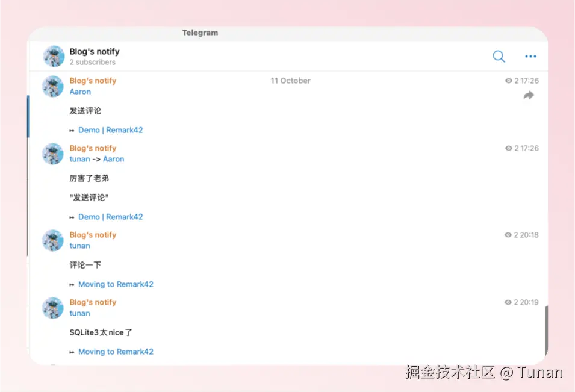Click Blog's notify sender name above 评论一下 post
Screen dimensions: 575x392
pos(93,235)
